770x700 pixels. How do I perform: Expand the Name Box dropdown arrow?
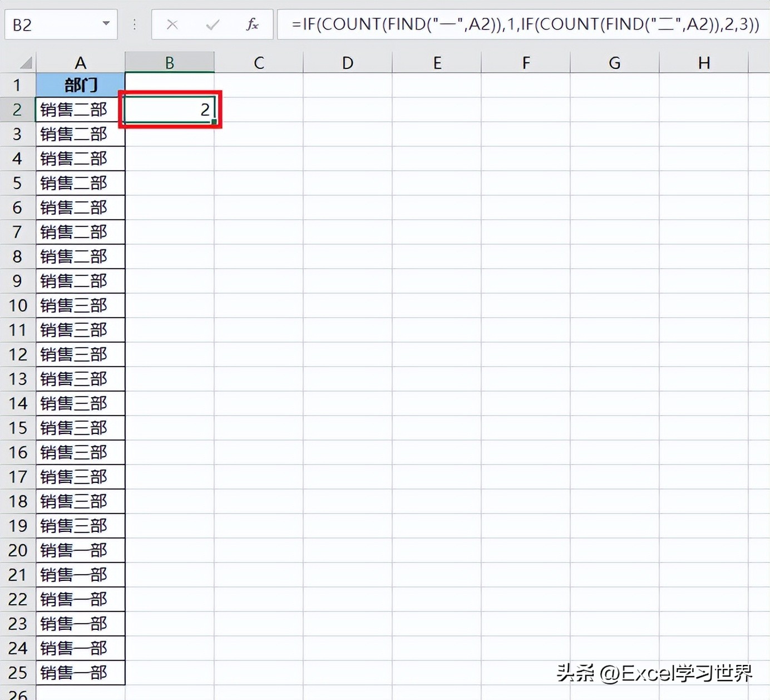[106, 24]
